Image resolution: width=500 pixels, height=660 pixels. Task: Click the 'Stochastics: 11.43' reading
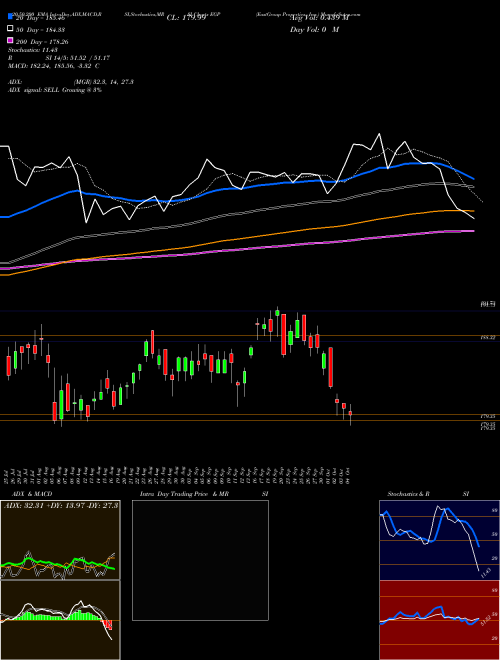(33, 50)
